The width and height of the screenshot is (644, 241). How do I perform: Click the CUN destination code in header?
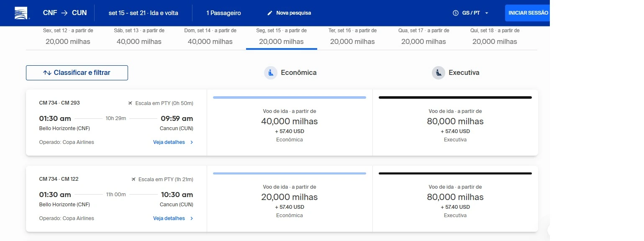pyautogui.click(x=80, y=13)
